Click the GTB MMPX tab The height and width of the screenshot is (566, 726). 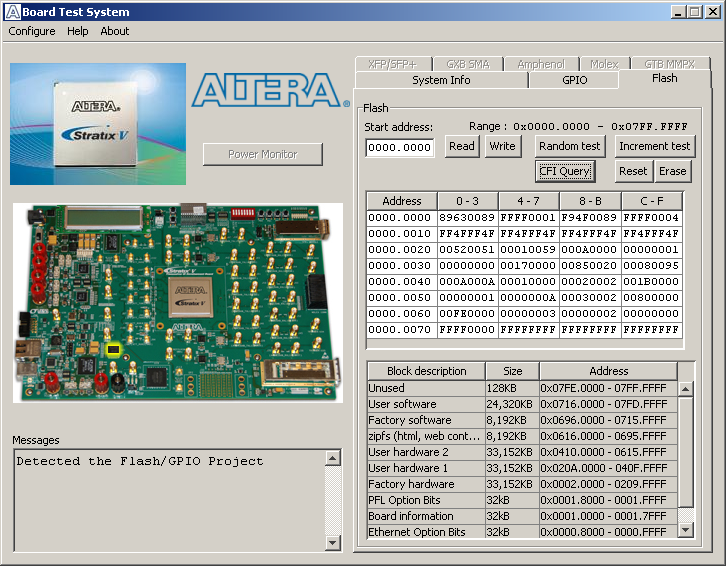pyautogui.click(x=670, y=64)
